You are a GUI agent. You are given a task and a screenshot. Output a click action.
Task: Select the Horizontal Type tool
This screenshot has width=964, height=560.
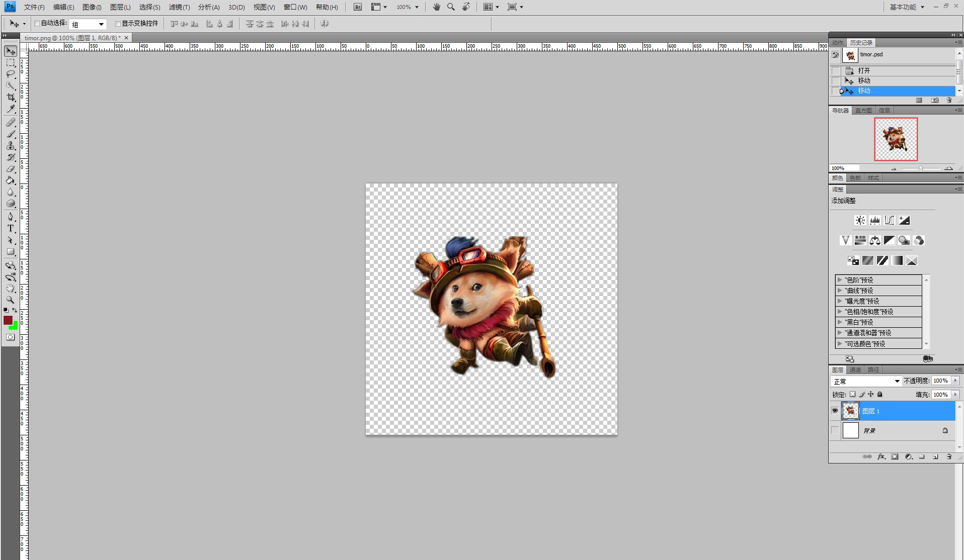click(11, 228)
